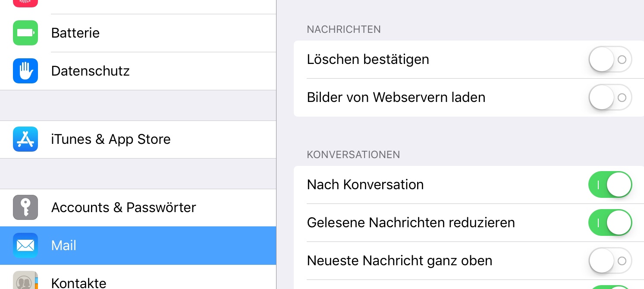Viewport: 644px width, 289px height.
Task: Turn on Bilder von Webservern laden
Action: point(610,98)
